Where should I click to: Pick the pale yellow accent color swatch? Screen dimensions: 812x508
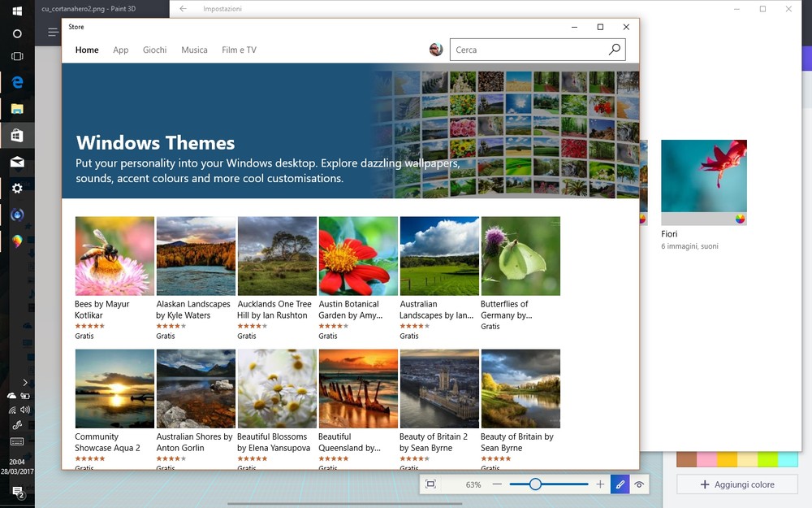(747, 459)
